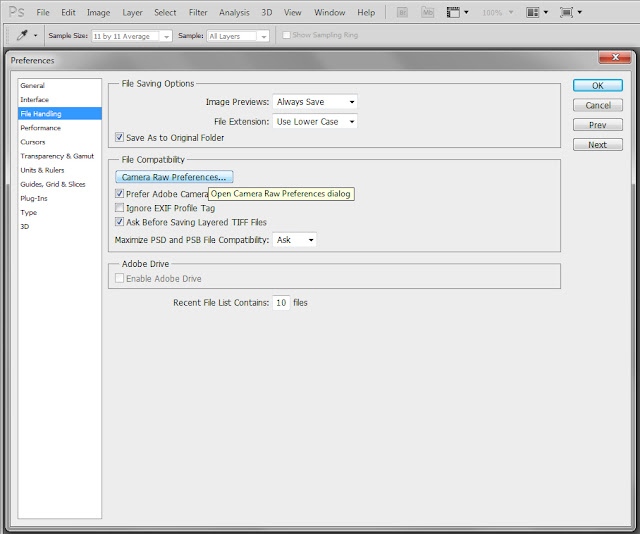This screenshot has width=640, height=534.
Task: Open the File Extension dropdown
Action: point(315,121)
